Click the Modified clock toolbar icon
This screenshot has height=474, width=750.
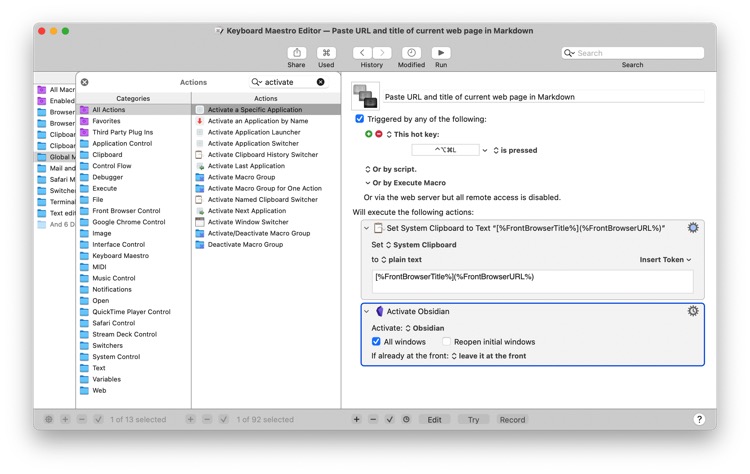411,53
